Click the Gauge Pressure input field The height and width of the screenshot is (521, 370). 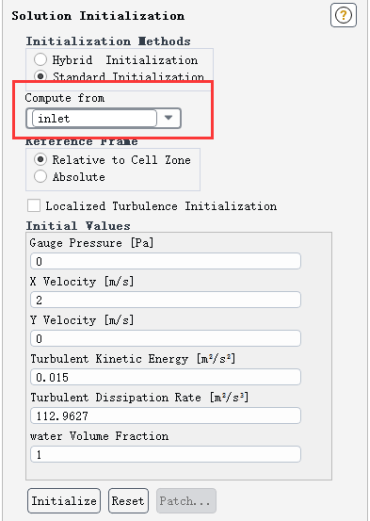click(165, 261)
